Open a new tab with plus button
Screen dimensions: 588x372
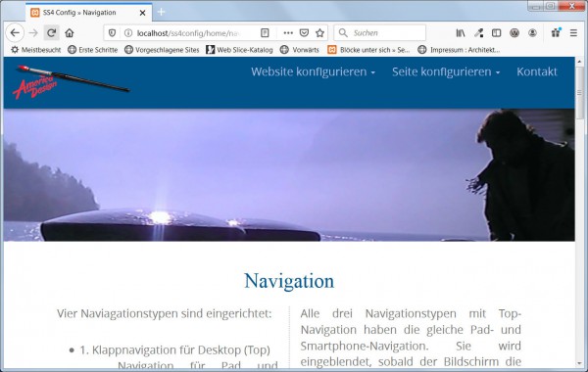tap(161, 12)
